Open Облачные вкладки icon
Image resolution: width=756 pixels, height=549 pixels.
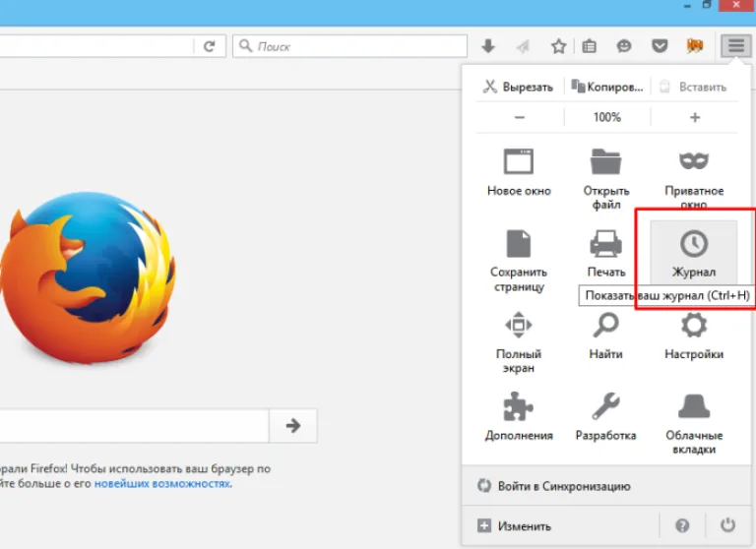pos(694,405)
